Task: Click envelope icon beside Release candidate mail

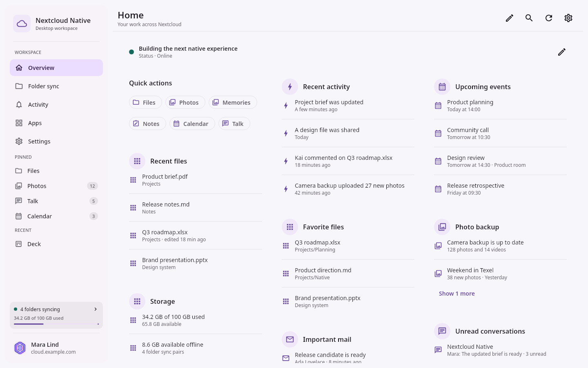Action: pyautogui.click(x=286, y=358)
